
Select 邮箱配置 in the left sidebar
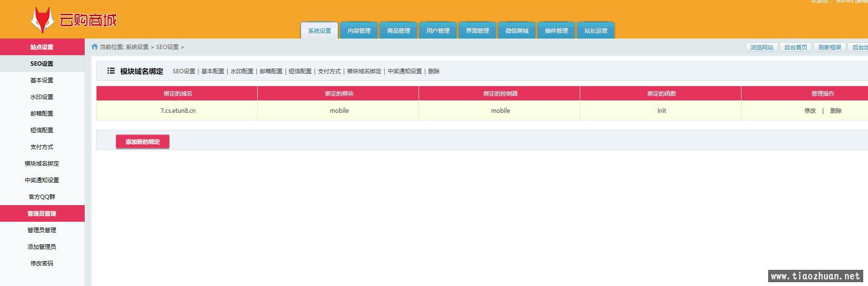(x=42, y=114)
